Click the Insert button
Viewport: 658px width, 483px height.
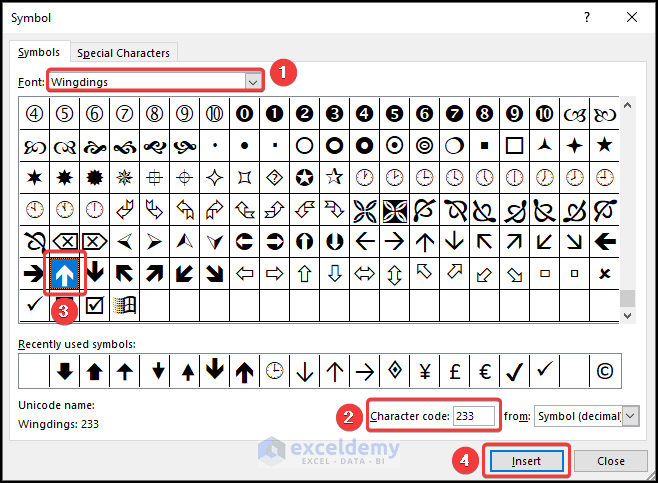pyautogui.click(x=526, y=461)
